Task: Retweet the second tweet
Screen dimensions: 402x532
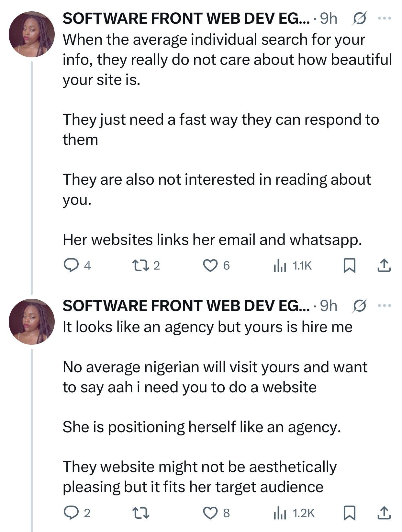Action: [x=141, y=513]
